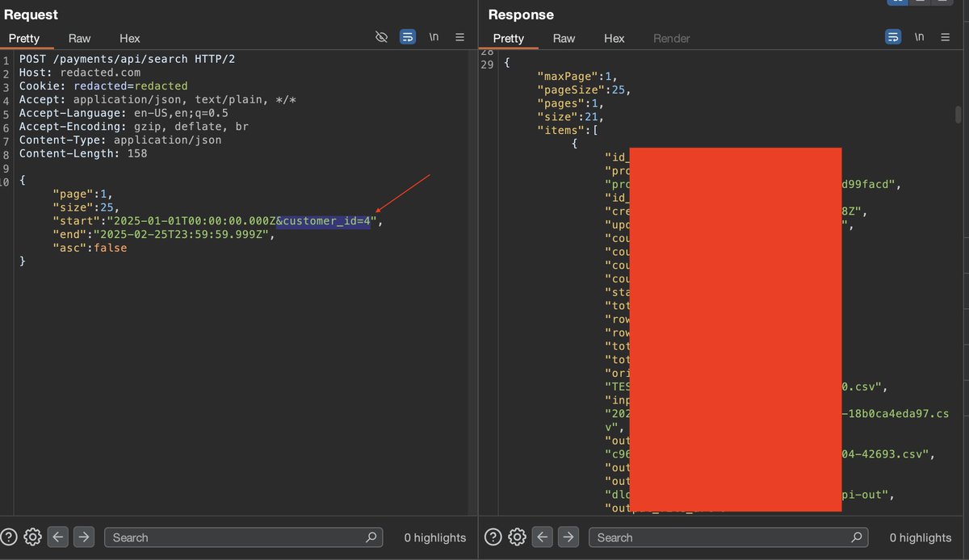Open the Request panel hamburger options menu
The width and height of the screenshot is (969, 560).
point(459,37)
